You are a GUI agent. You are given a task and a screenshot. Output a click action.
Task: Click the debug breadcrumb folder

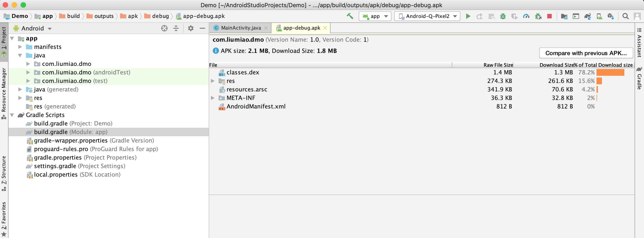coord(157,16)
